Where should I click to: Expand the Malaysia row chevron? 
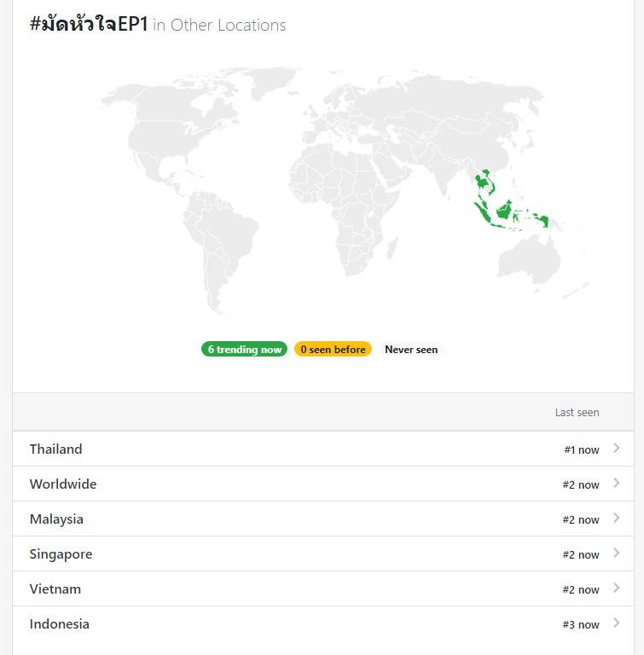616,519
